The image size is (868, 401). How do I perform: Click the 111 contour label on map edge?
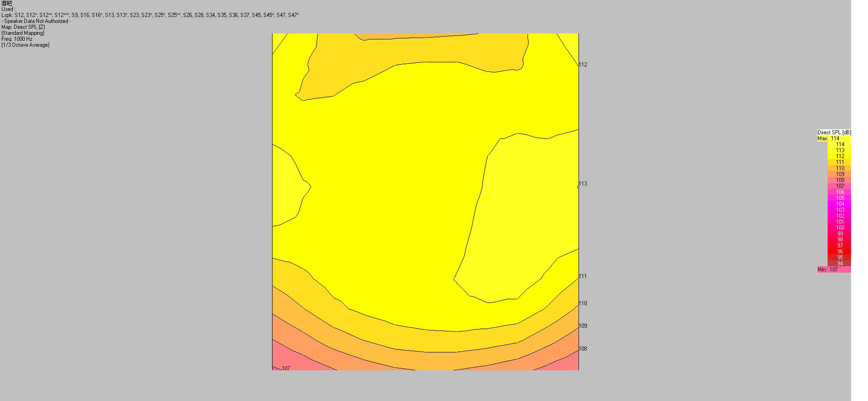tap(583, 276)
